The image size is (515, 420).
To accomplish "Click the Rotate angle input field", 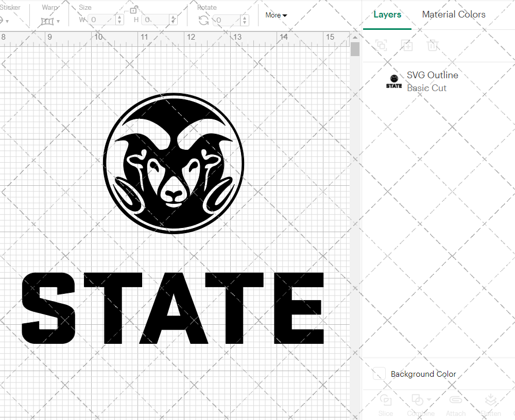I will pyautogui.click(x=227, y=20).
